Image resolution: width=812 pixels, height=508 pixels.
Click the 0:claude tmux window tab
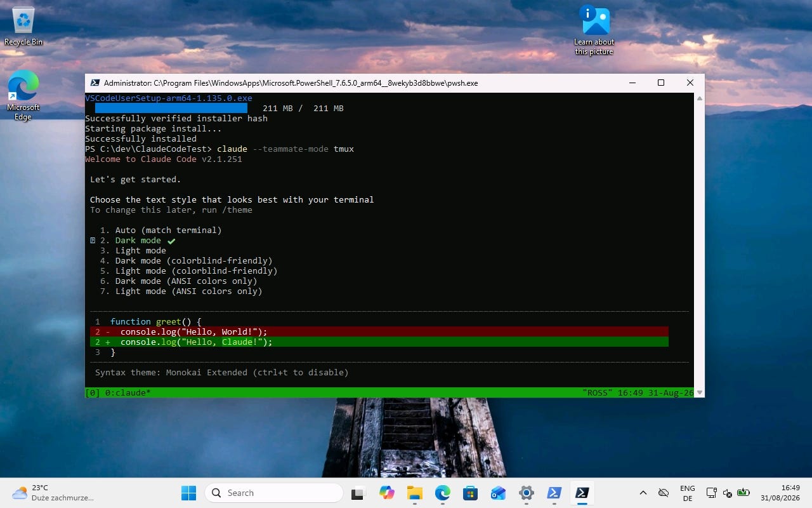point(128,393)
